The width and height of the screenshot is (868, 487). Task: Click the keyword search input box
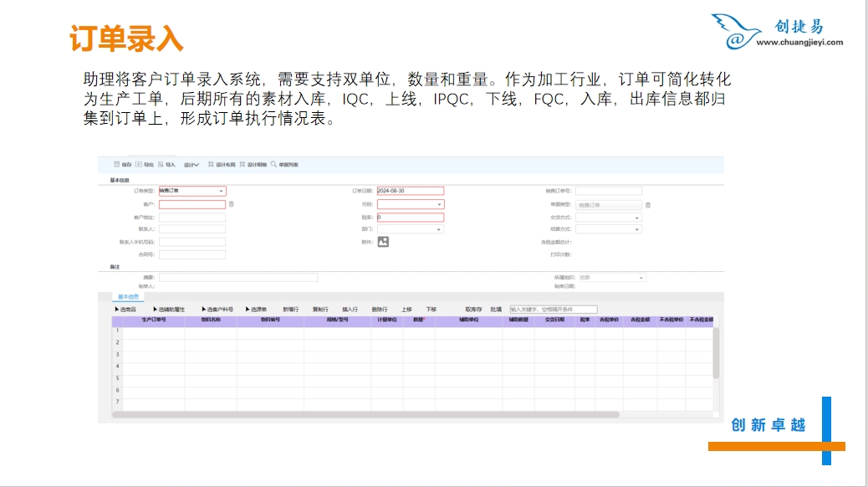click(x=553, y=310)
